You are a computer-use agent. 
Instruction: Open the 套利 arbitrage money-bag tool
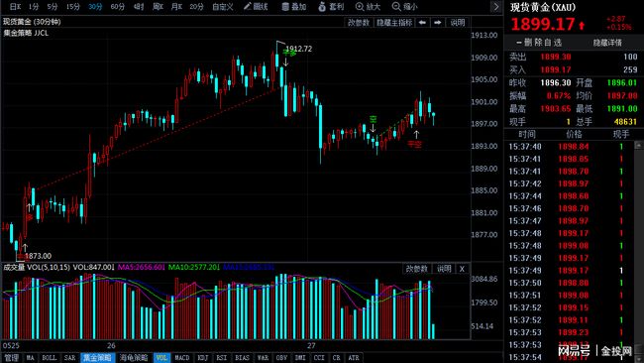331,7
